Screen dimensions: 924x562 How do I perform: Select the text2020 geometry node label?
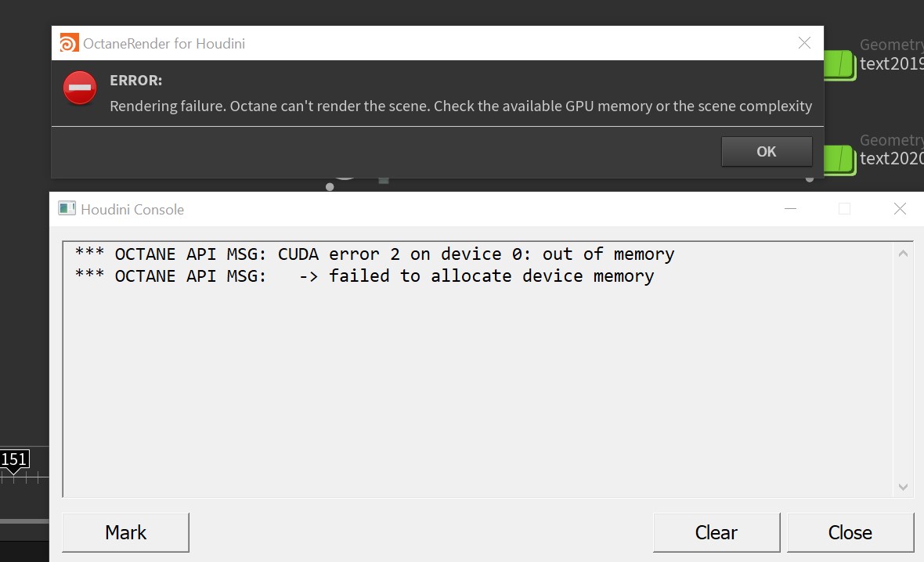coord(891,159)
